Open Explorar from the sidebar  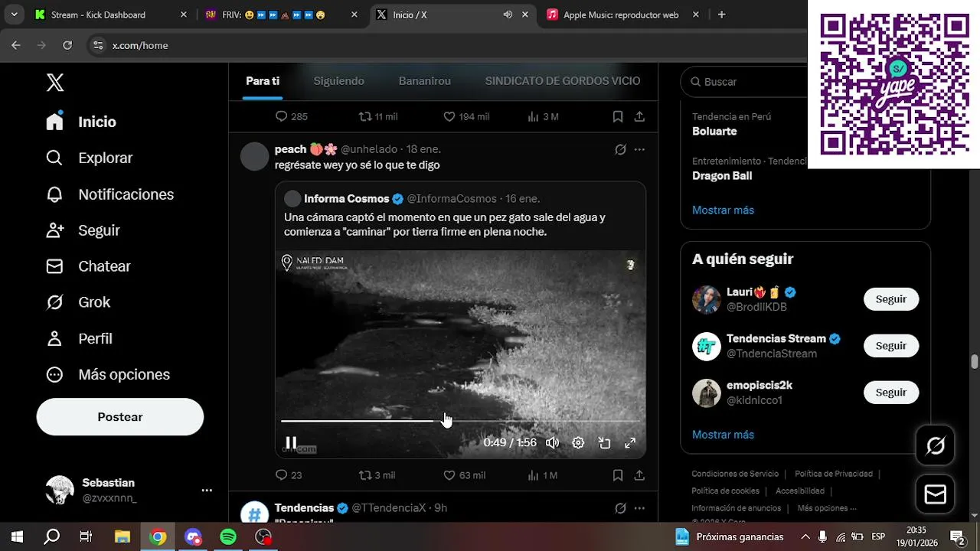[90, 158]
